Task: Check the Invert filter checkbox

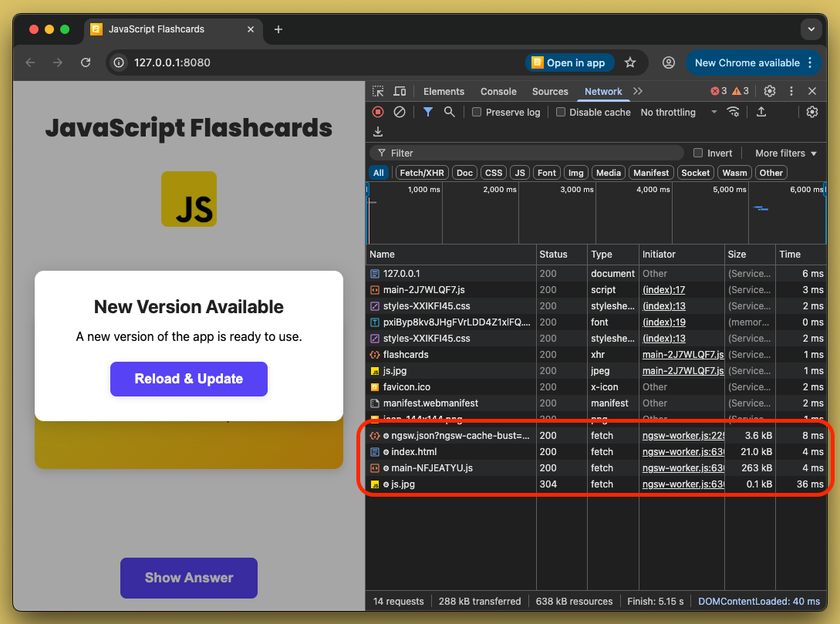Action: pyautogui.click(x=698, y=153)
